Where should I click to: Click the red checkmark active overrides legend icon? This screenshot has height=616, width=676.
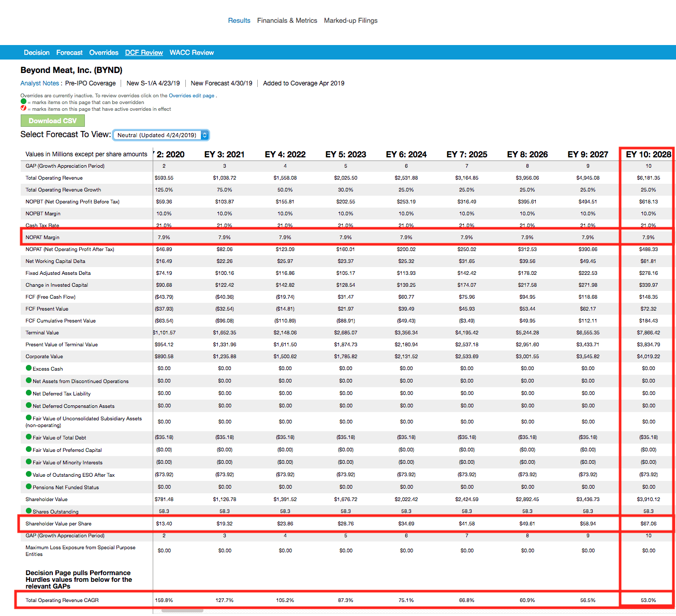[x=23, y=109]
